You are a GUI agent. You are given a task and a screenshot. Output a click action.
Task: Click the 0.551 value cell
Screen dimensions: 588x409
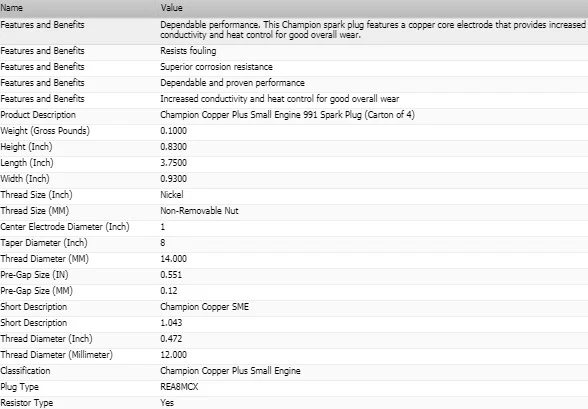tap(171, 275)
